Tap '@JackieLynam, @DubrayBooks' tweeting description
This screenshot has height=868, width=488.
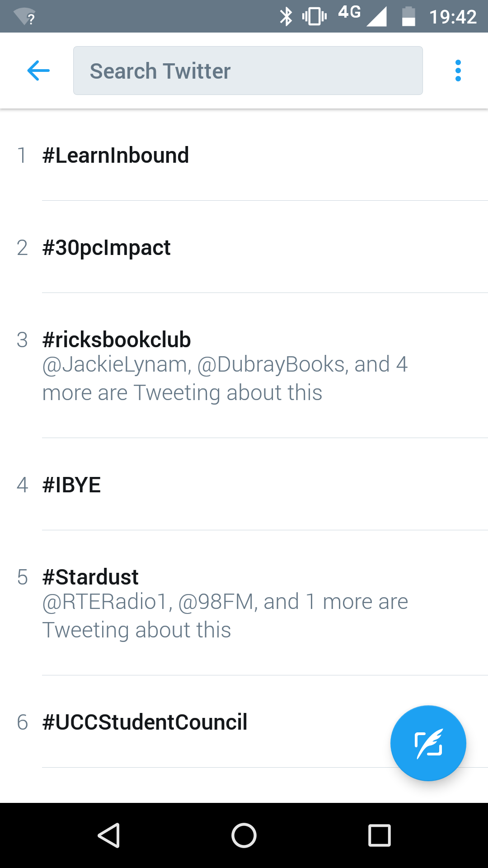(225, 378)
